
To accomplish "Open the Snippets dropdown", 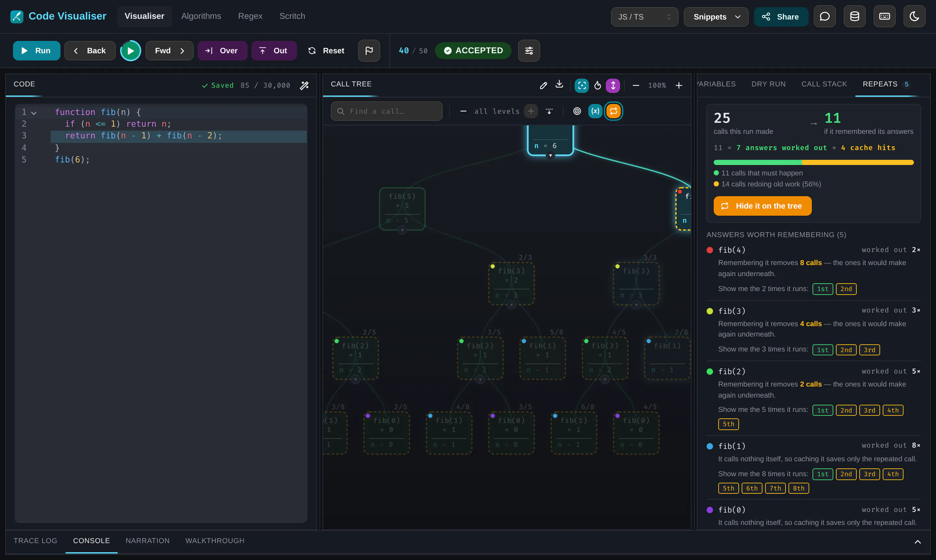I will [x=716, y=17].
